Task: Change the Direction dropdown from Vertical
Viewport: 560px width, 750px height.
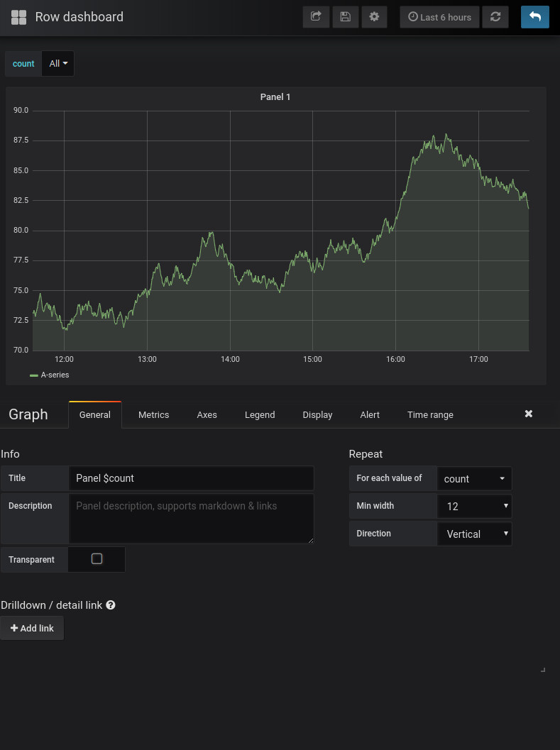Action: tap(475, 534)
